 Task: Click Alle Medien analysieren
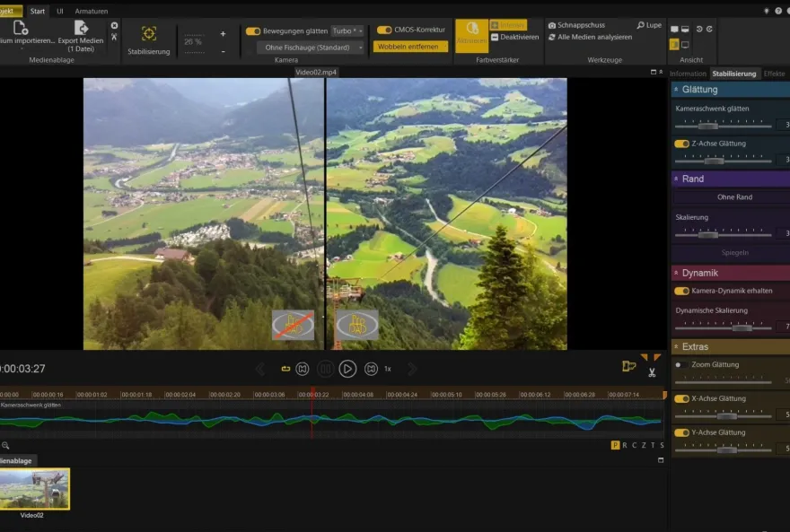click(x=590, y=37)
